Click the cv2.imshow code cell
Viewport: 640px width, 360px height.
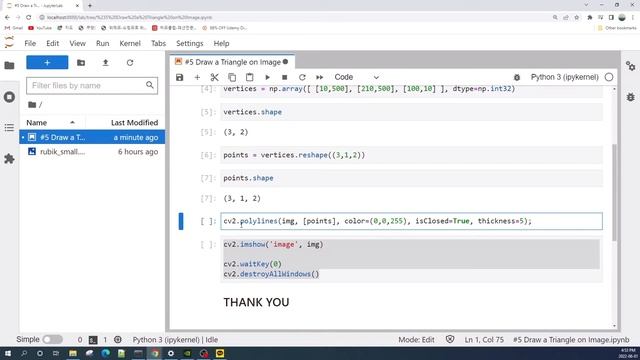(x=411, y=259)
